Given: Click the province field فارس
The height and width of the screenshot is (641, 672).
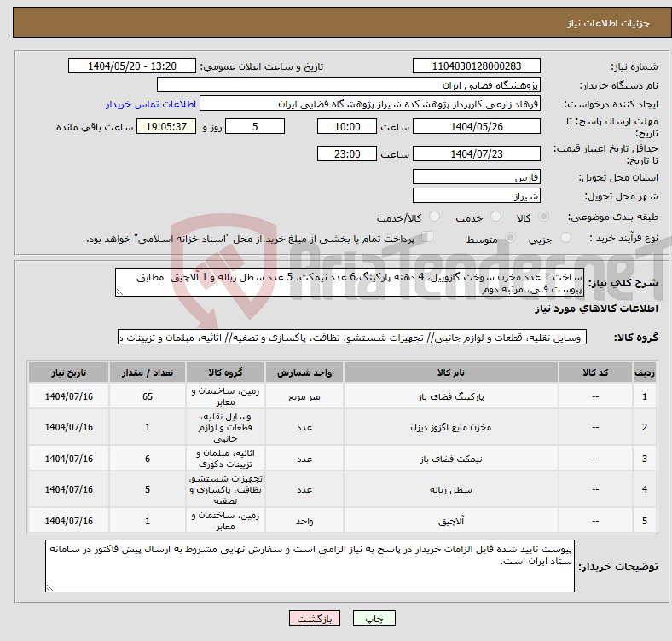Looking at the screenshot, I should [x=476, y=176].
